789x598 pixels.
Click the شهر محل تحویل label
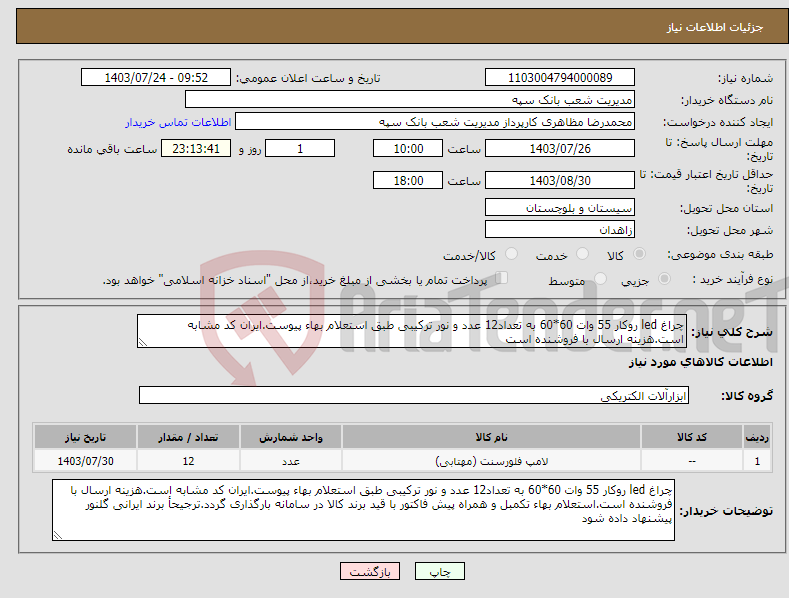730,230
